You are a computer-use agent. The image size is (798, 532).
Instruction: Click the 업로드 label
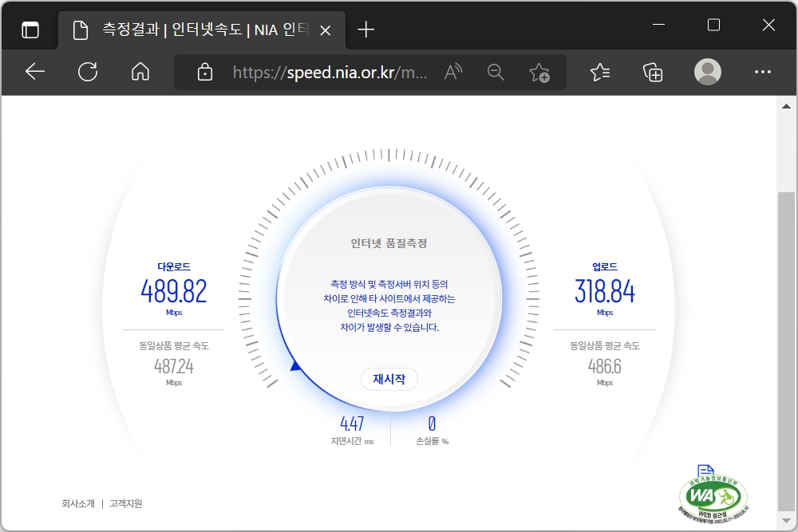click(605, 266)
